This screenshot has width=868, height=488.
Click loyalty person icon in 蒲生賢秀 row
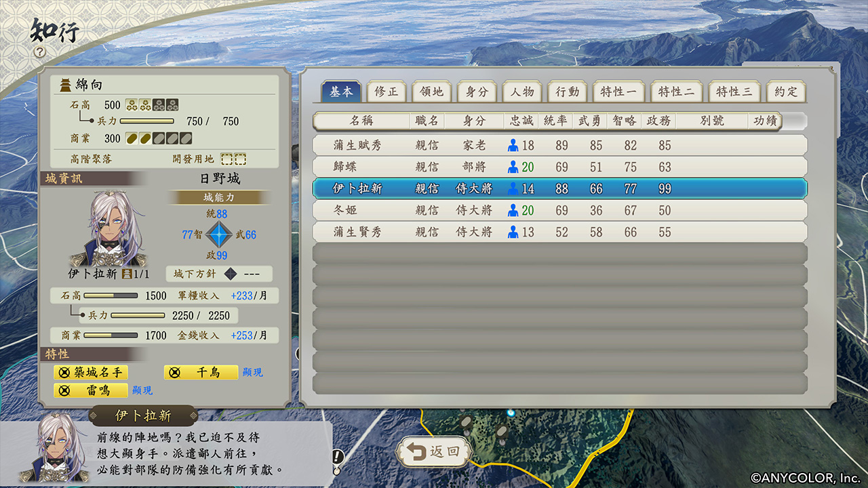click(x=513, y=232)
